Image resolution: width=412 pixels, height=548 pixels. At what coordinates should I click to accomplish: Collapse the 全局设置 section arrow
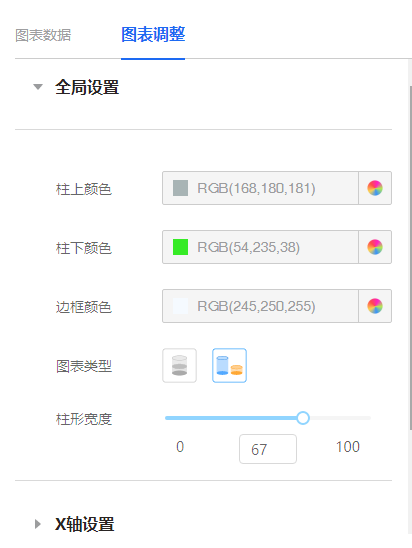(x=38, y=87)
